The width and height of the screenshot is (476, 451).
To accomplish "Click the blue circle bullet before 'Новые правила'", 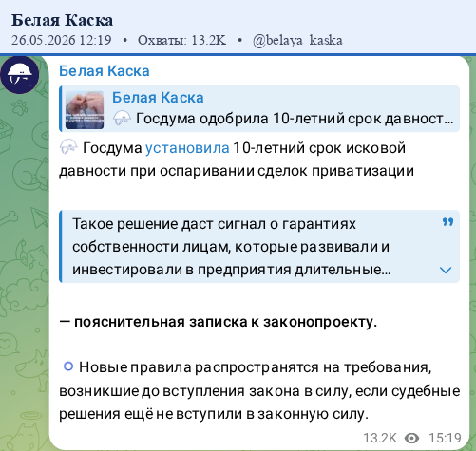I will coord(68,366).
